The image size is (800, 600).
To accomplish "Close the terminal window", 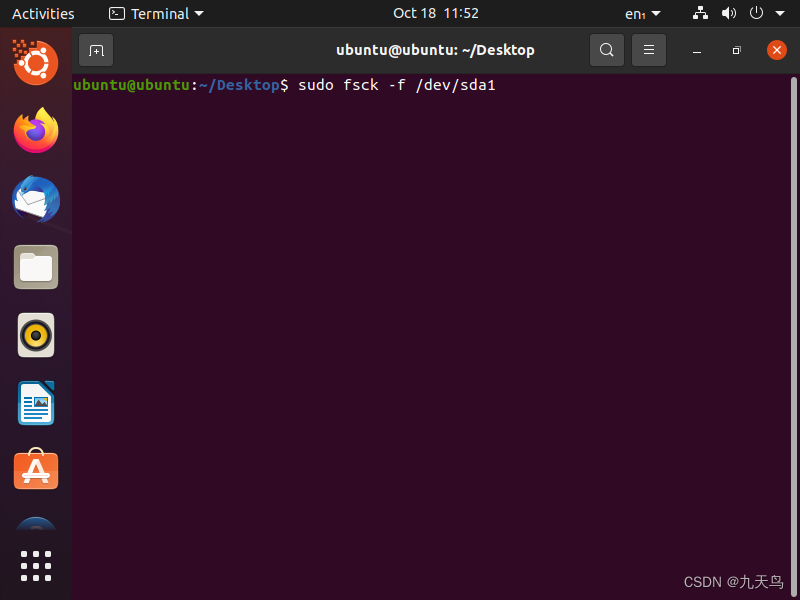I will (777, 50).
